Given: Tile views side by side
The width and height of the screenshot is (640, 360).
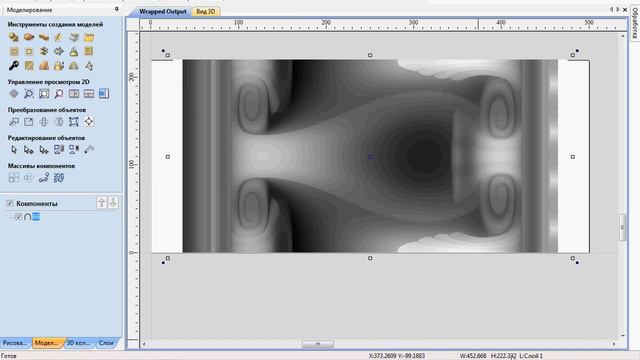Looking at the screenshot, I should pos(74,94).
